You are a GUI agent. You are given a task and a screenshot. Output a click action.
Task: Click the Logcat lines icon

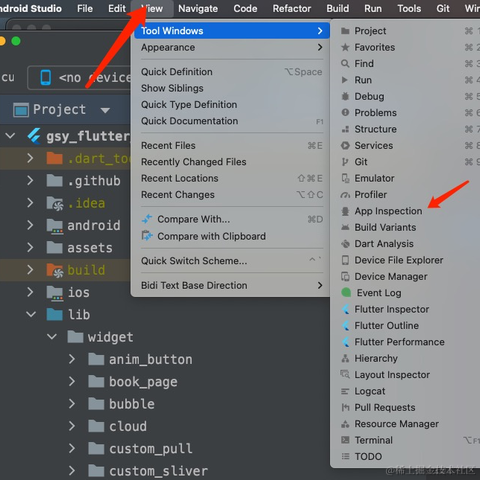(x=345, y=391)
